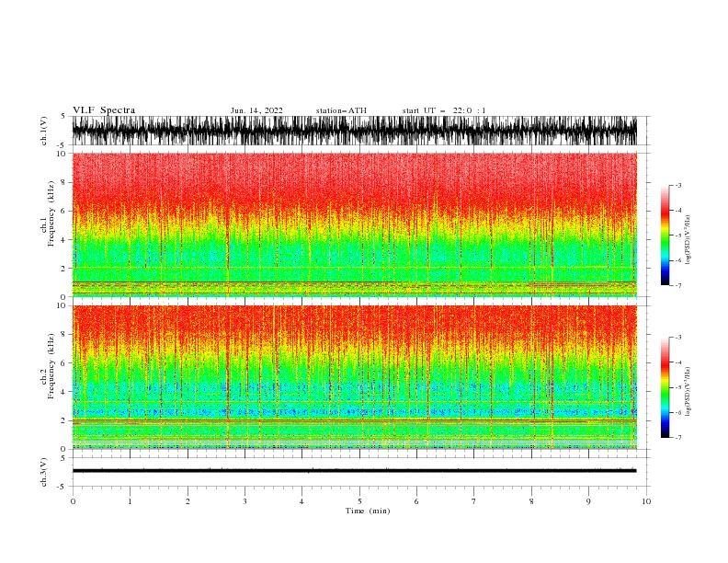The image size is (728, 563).
Task: Click the "4" frequency tick on ch.1 spectrogram
Action: coord(64,240)
